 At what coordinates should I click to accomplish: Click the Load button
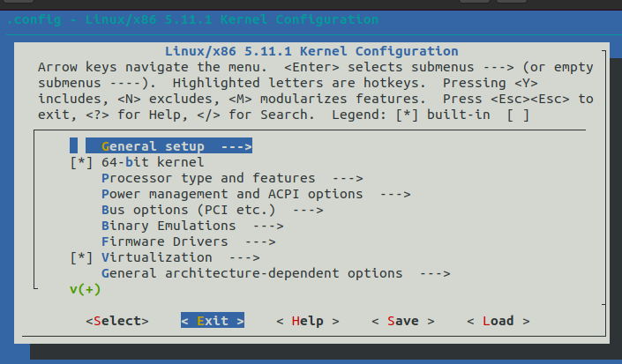(498, 321)
